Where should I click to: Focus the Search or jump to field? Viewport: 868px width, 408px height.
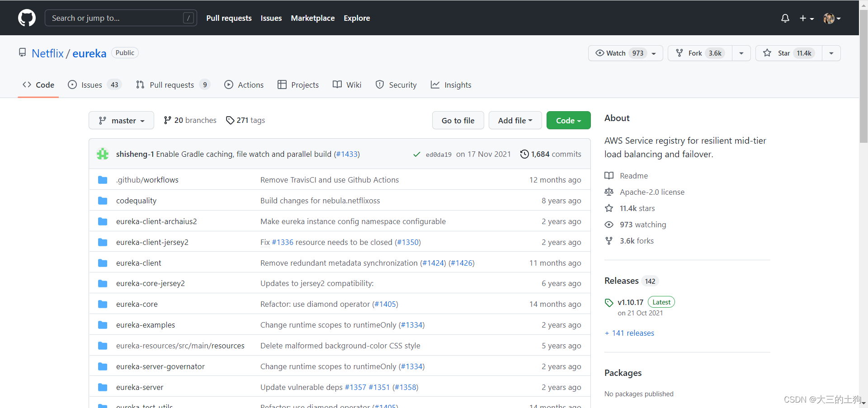(121, 18)
